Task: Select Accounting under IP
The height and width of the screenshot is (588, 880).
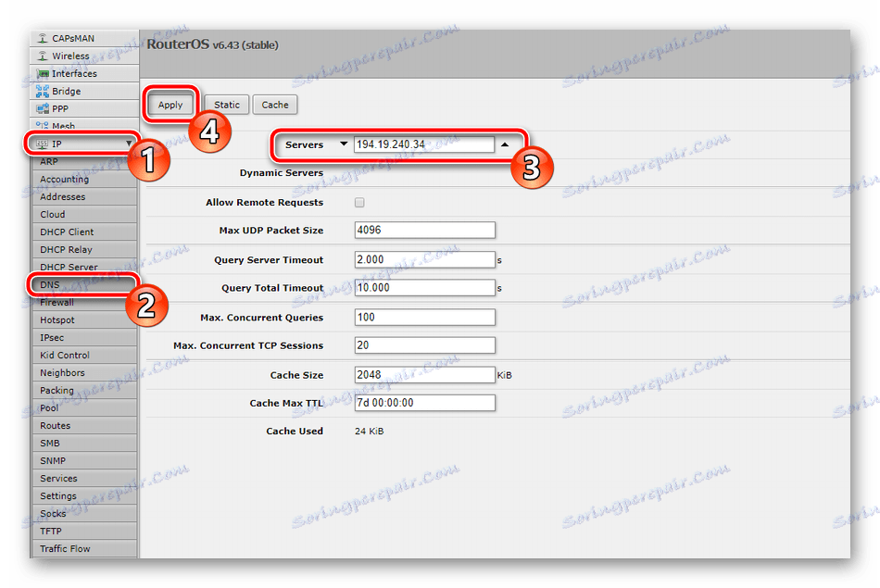Action: [84, 179]
